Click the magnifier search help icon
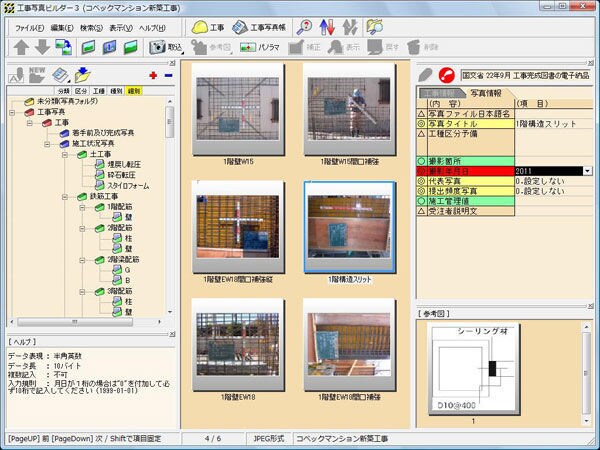Image resolution: width=600 pixels, height=450 pixels. (x=305, y=27)
